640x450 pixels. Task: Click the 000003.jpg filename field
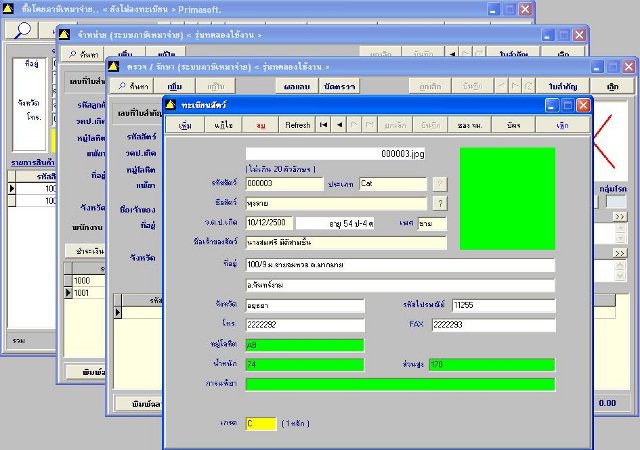(x=337, y=155)
